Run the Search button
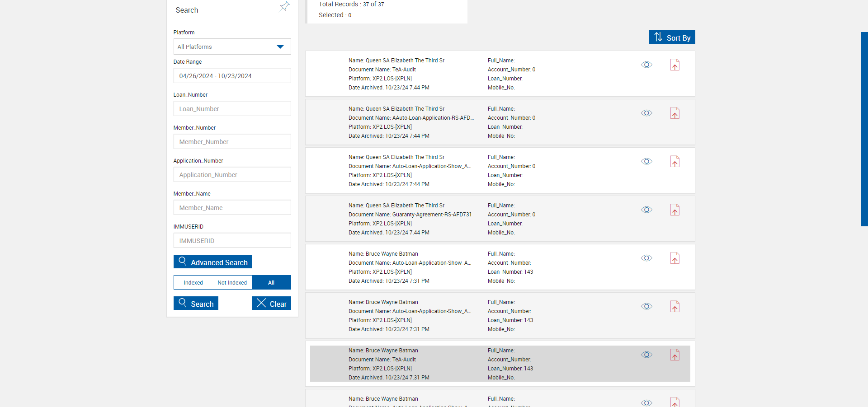Image resolution: width=868 pixels, height=407 pixels. coord(196,304)
